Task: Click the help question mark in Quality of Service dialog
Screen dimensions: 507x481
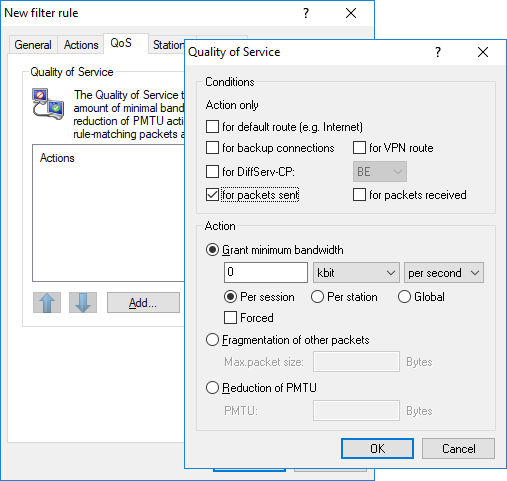Action: (x=438, y=52)
